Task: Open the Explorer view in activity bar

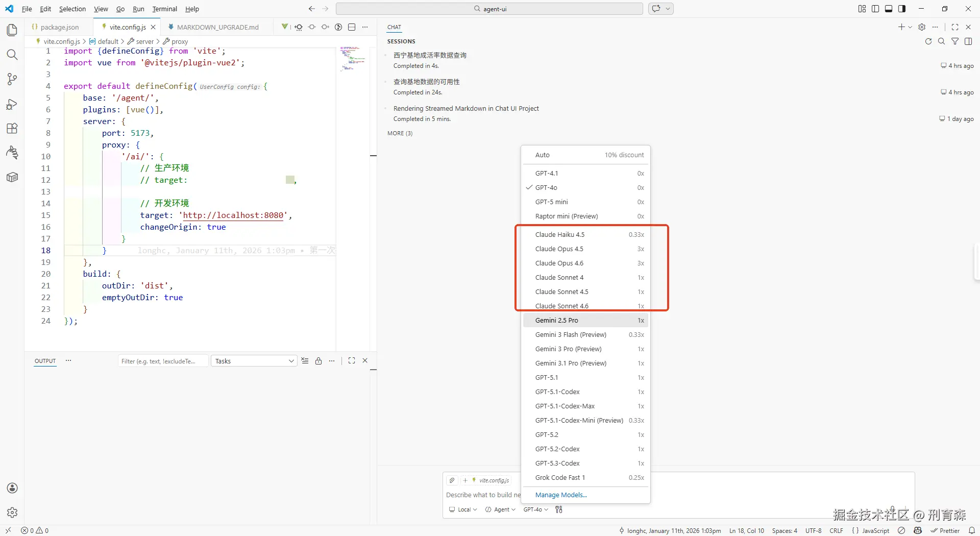Action: click(12, 30)
